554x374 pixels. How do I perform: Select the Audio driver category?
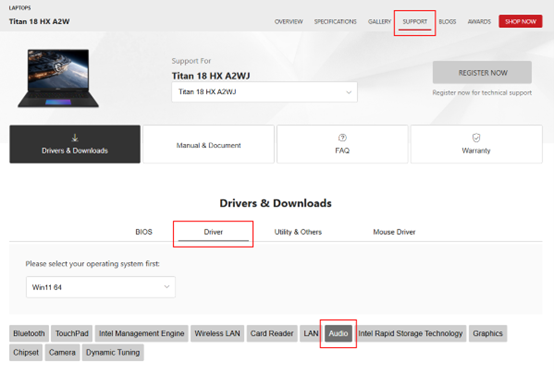(x=338, y=333)
